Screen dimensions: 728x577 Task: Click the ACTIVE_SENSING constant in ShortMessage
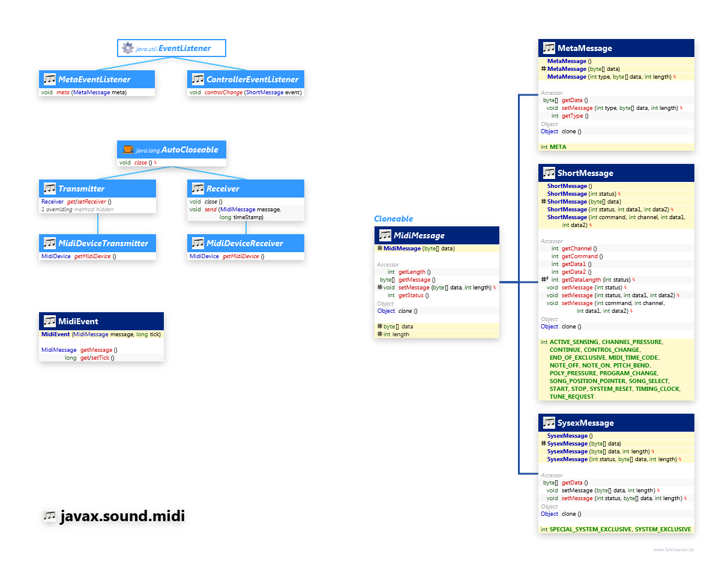tap(574, 342)
